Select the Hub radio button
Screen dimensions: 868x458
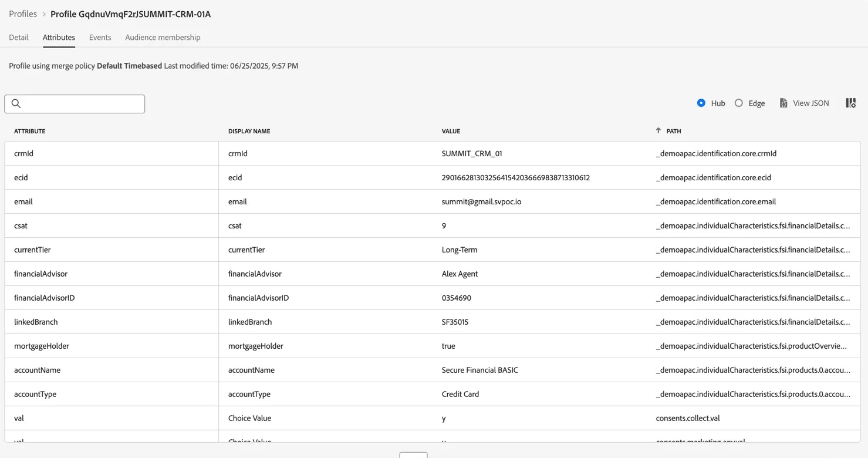[701, 103]
